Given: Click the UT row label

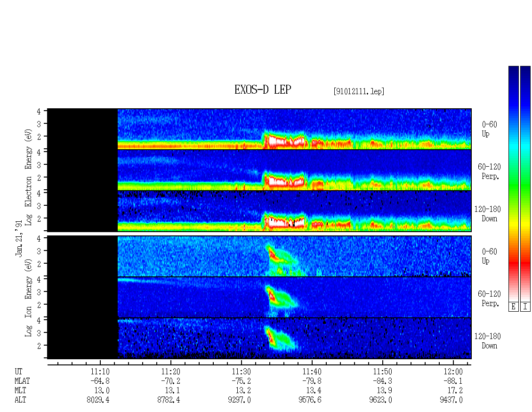Looking at the screenshot, I should 18,372.
